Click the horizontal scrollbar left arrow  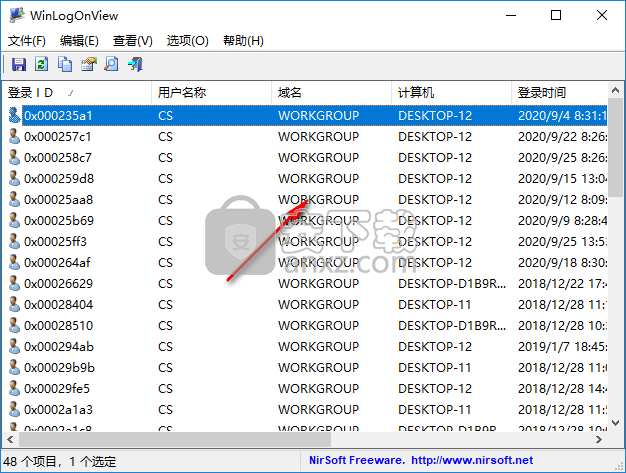pyautogui.click(x=10, y=439)
